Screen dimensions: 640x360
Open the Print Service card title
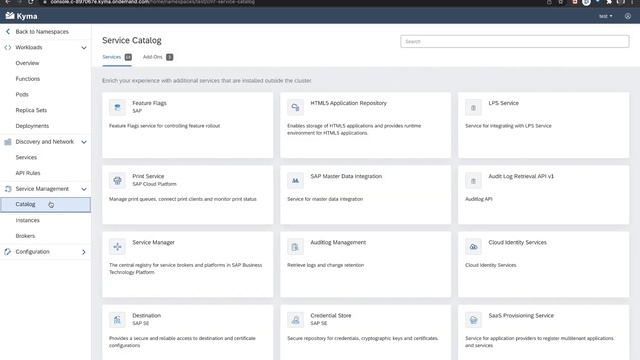[148, 176]
